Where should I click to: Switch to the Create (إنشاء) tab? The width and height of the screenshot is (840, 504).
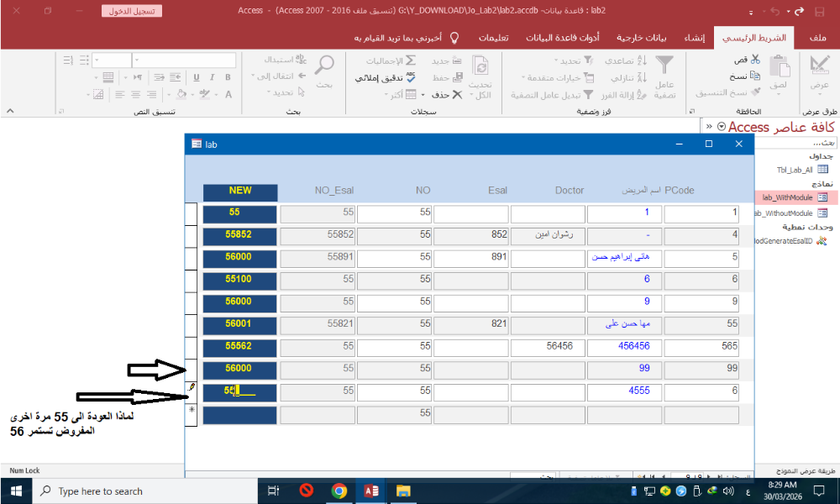[692, 38]
